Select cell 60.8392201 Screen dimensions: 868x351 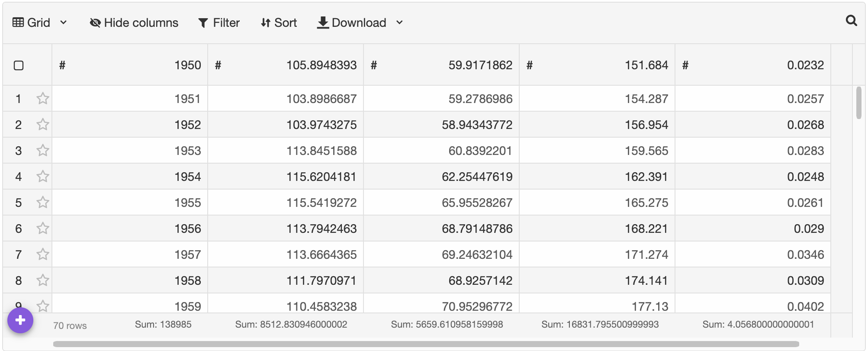tap(441, 151)
